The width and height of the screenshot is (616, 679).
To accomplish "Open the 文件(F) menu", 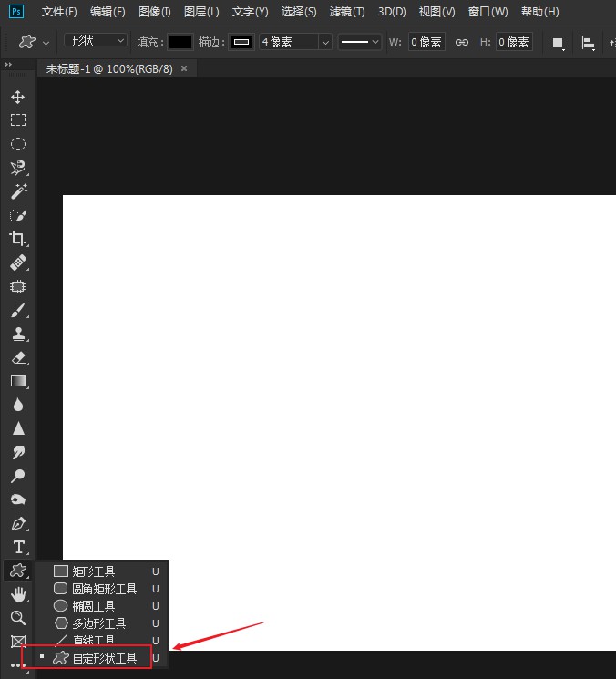I will 59,12.
